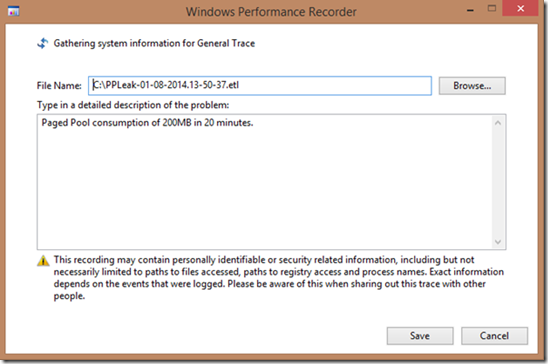Click the Paged Pool consumption description text
Image resolution: width=548 pixels, height=364 pixels.
[147, 123]
